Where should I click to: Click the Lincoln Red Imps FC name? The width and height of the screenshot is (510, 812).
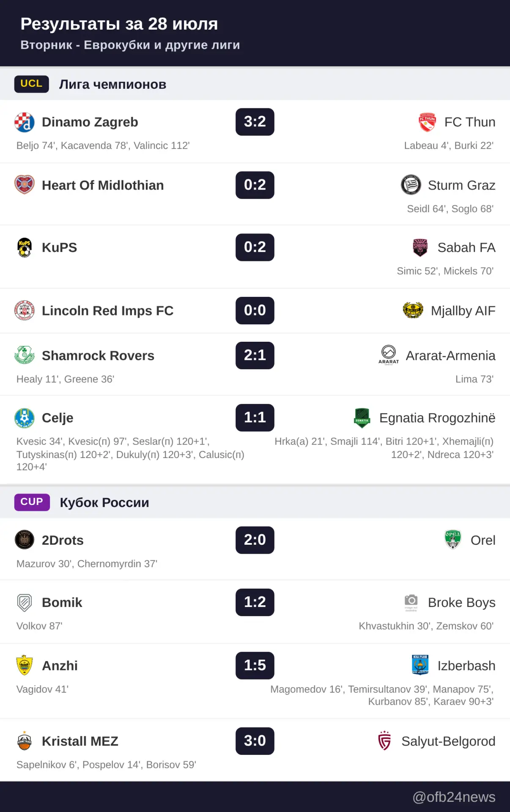pyautogui.click(x=108, y=311)
